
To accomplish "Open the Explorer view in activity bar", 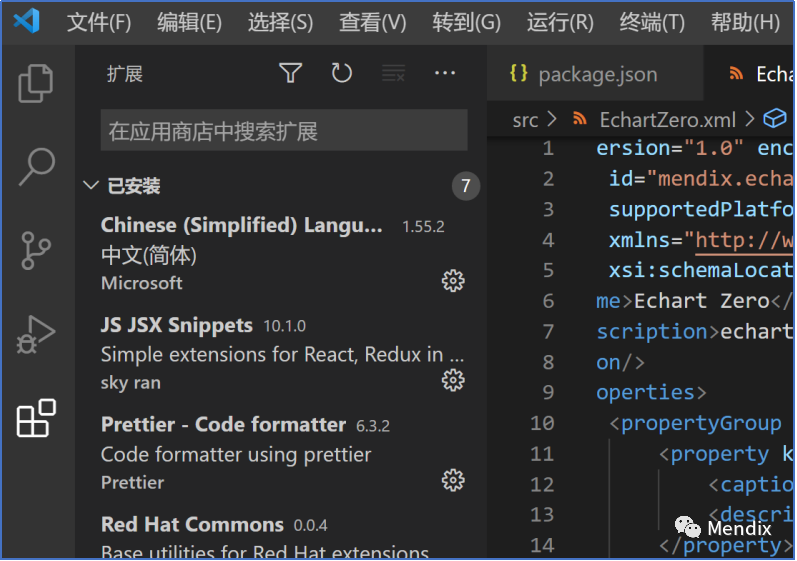I will point(36,83).
